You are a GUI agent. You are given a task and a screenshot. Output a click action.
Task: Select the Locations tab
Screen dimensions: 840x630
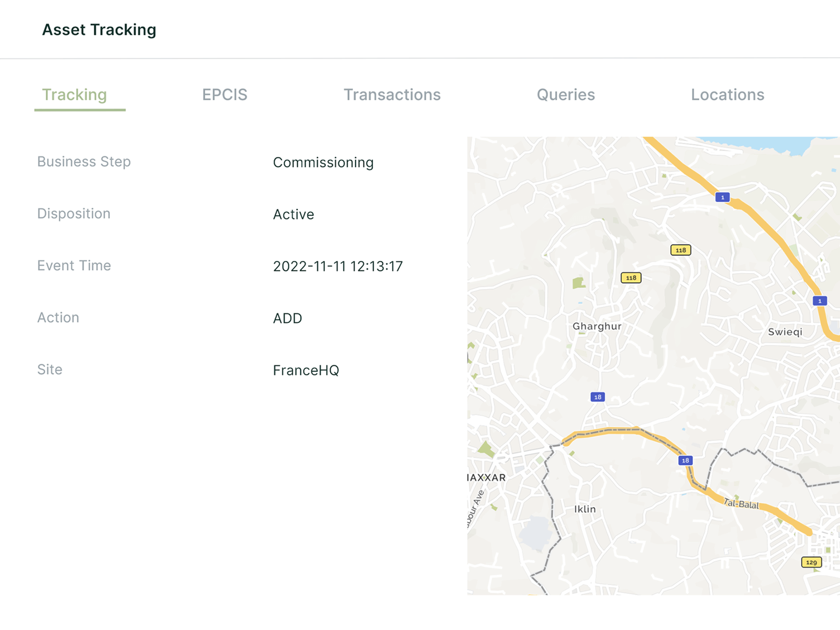(727, 94)
